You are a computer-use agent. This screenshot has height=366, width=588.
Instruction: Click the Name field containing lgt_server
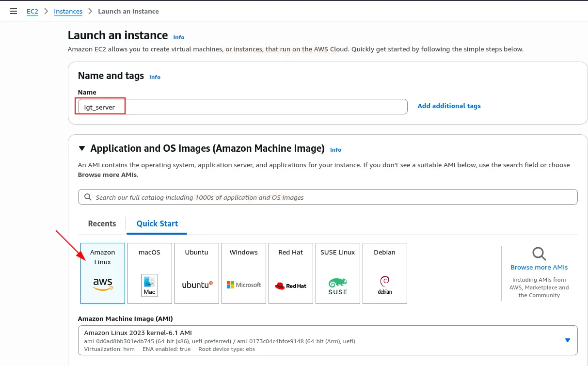click(x=194, y=106)
